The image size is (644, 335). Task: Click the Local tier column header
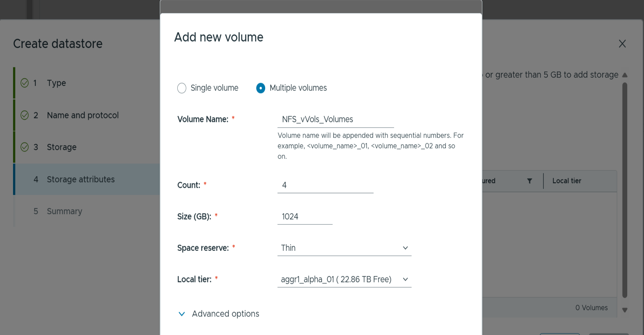tap(567, 181)
